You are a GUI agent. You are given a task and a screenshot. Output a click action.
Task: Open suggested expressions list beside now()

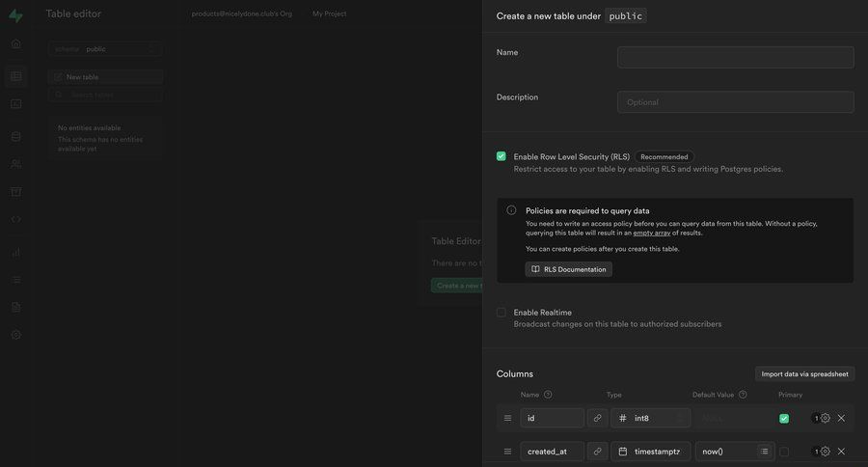pos(765,452)
